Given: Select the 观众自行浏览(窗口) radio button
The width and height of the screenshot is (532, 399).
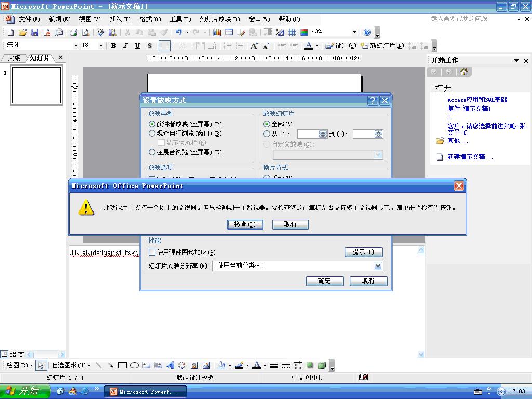Looking at the screenshot, I should pyautogui.click(x=152, y=134).
